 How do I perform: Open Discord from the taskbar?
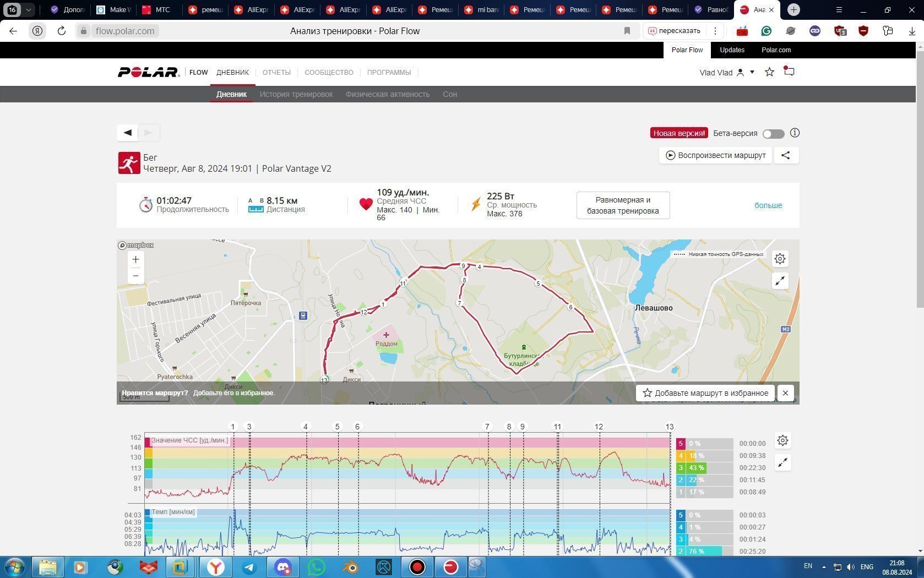click(283, 567)
